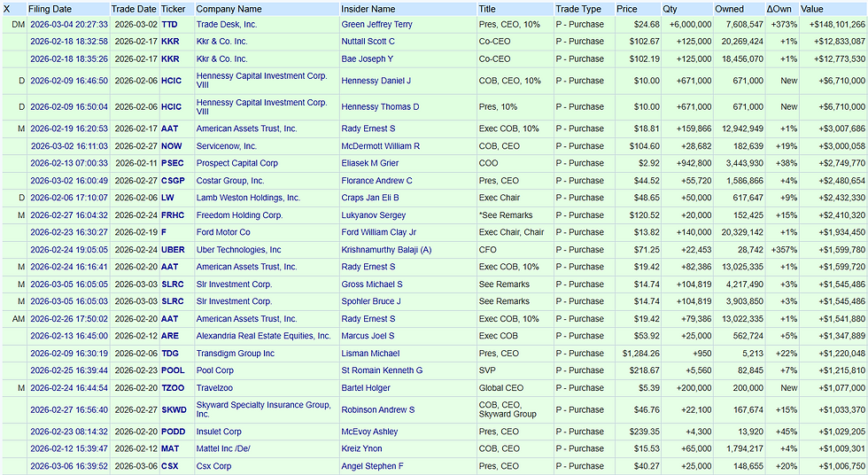
Task: View insider Bae Joseph Y
Action: click(x=367, y=58)
